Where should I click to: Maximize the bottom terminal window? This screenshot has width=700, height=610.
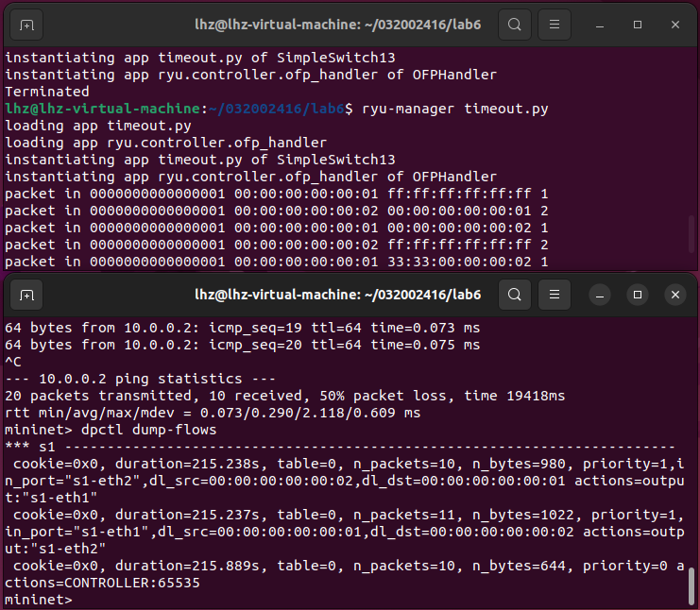[637, 296]
